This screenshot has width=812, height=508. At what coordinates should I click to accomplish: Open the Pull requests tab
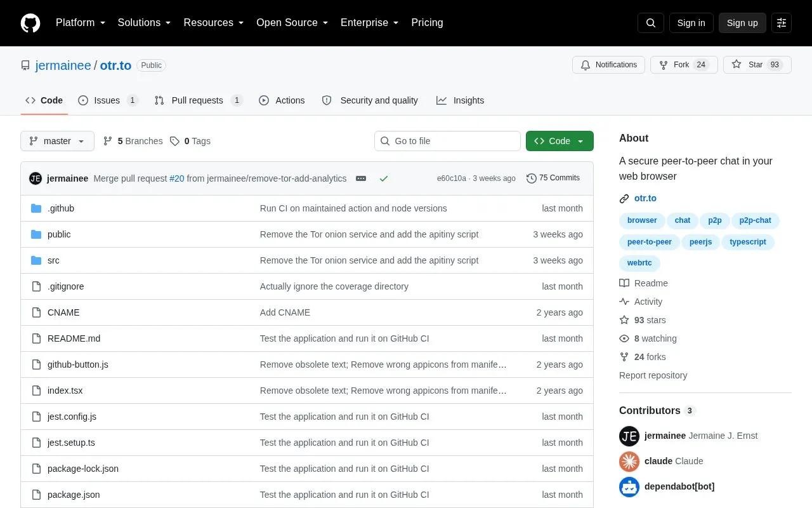point(199,100)
